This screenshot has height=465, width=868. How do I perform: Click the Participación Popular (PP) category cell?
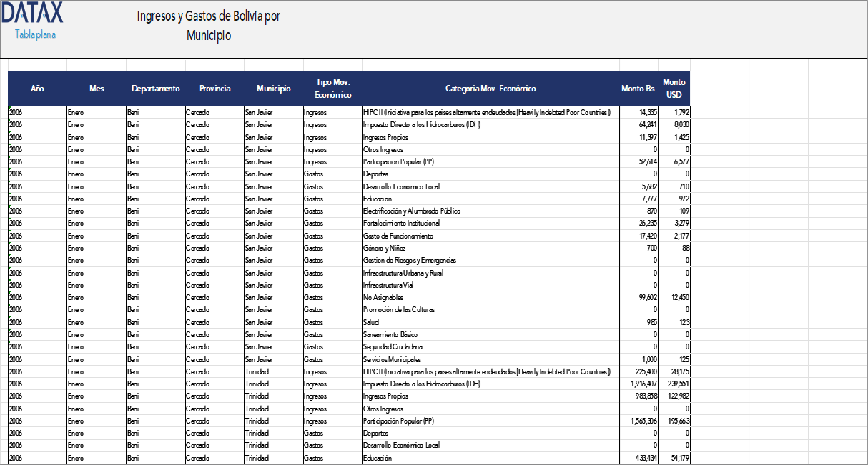pyautogui.click(x=400, y=161)
